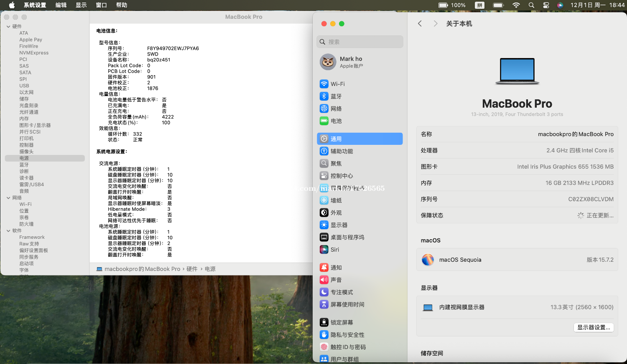Open the 编辑 (Edit) menu
The image size is (627, 364).
pos(61,5)
